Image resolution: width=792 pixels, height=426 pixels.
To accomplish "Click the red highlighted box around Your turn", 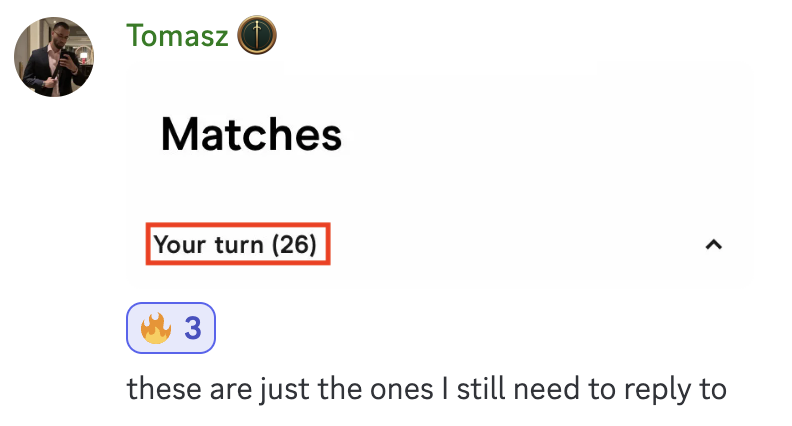I will click(x=238, y=244).
